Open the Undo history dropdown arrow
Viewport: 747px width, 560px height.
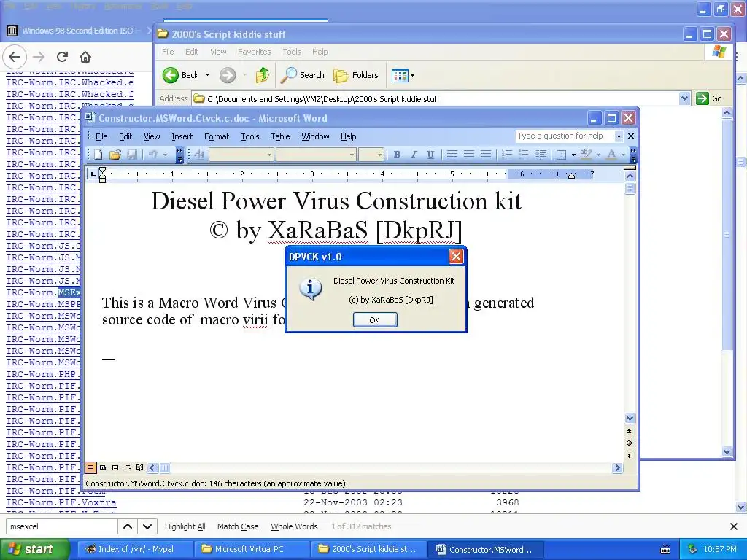point(165,155)
